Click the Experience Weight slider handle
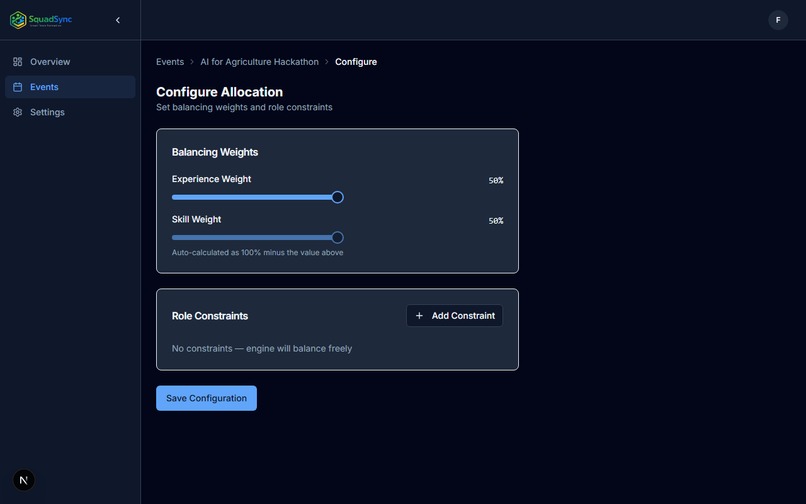The width and height of the screenshot is (806, 504). pyautogui.click(x=337, y=197)
